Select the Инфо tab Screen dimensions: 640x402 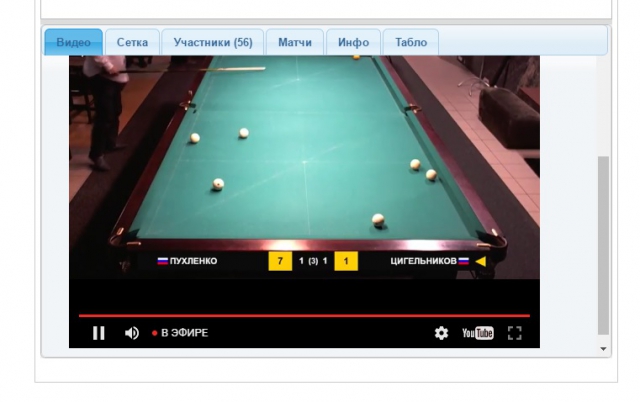click(353, 42)
